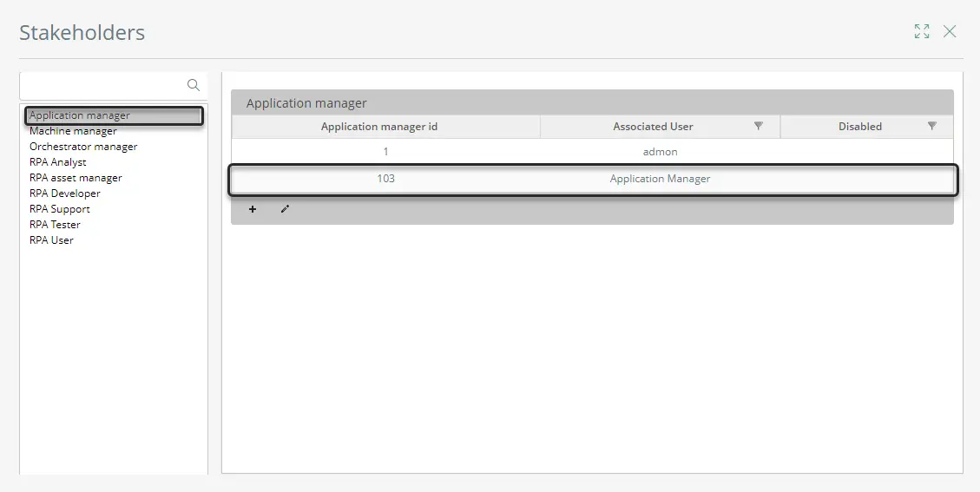The image size is (980, 492).
Task: Select Machine manager in the list
Action: tap(73, 131)
